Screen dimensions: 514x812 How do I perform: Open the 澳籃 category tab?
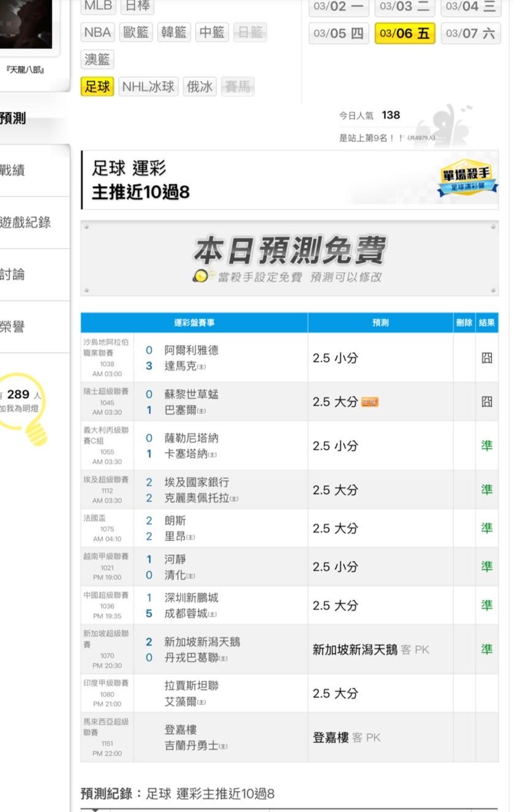click(97, 59)
